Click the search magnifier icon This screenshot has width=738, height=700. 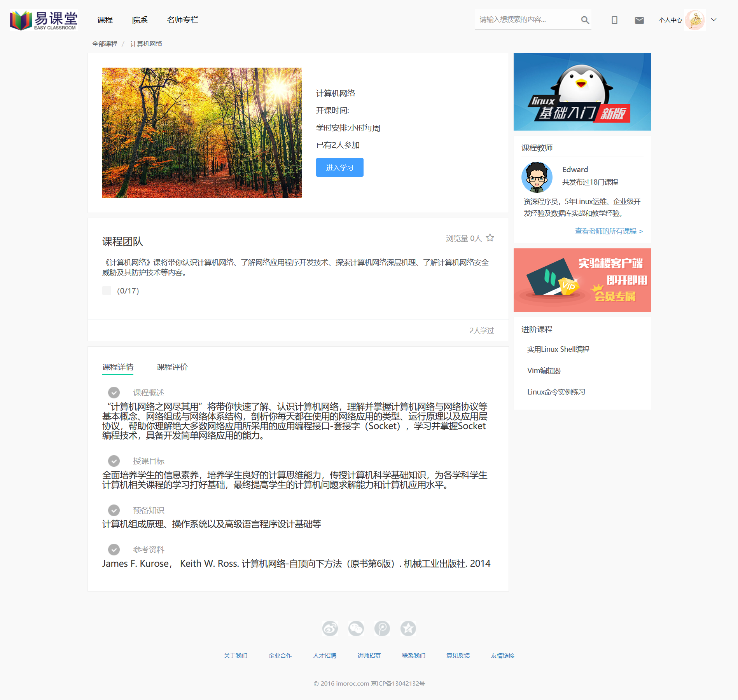tap(585, 19)
